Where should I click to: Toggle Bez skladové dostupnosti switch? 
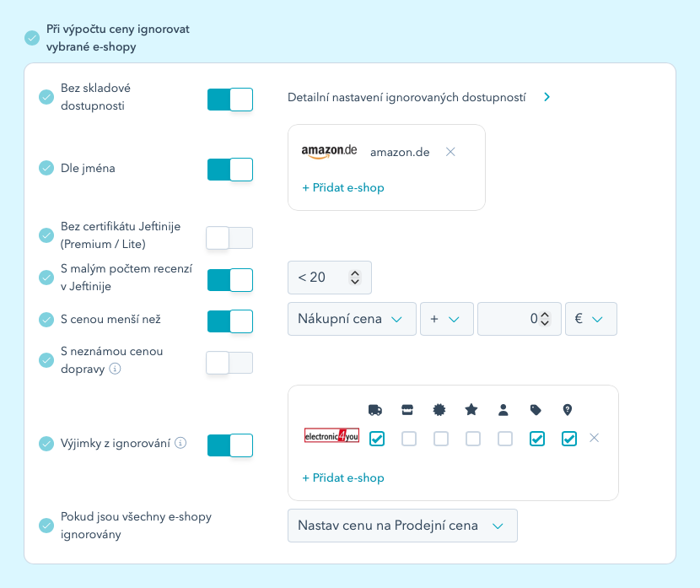(230, 100)
